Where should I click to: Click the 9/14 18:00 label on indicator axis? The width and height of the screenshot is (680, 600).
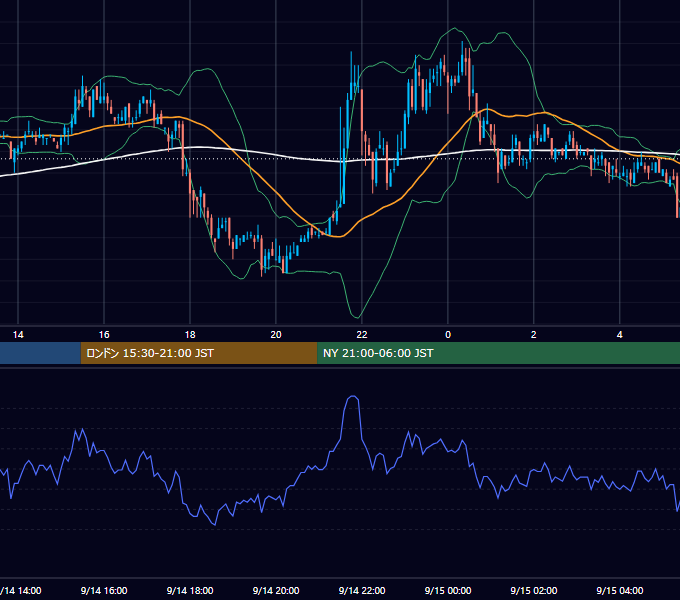[190, 590]
